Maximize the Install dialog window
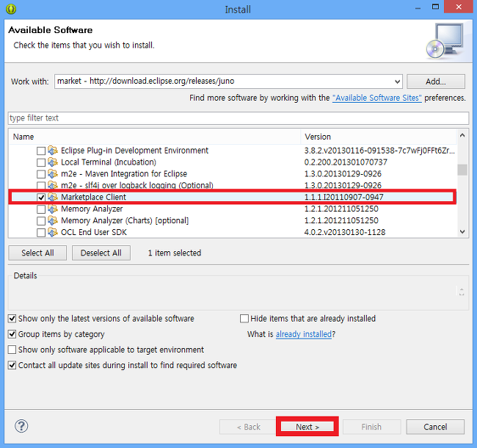 [x=436, y=7]
